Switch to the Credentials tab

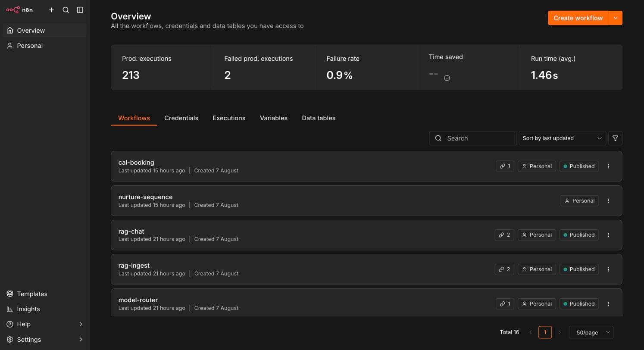181,118
